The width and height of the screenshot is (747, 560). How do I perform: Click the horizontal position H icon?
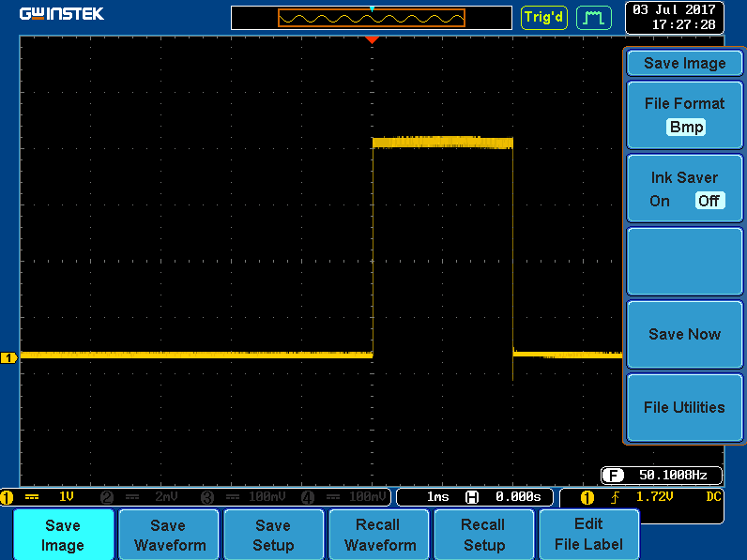click(472, 497)
